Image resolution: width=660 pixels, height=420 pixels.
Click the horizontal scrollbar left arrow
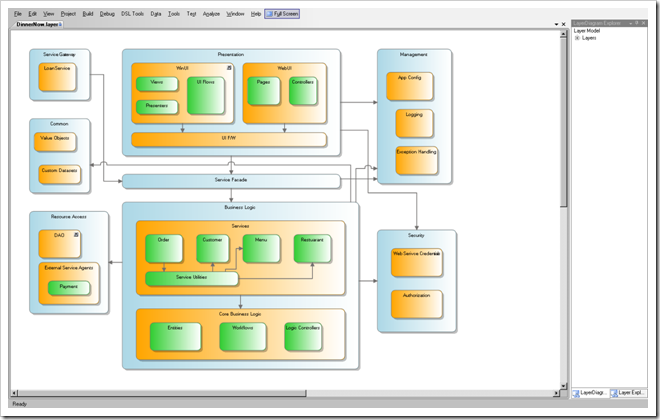(x=14, y=393)
